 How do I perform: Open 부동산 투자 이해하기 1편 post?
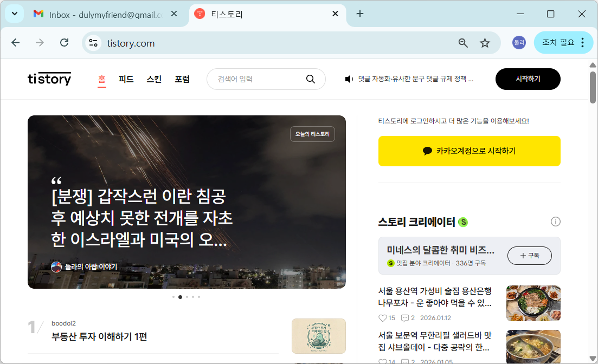(x=99, y=336)
